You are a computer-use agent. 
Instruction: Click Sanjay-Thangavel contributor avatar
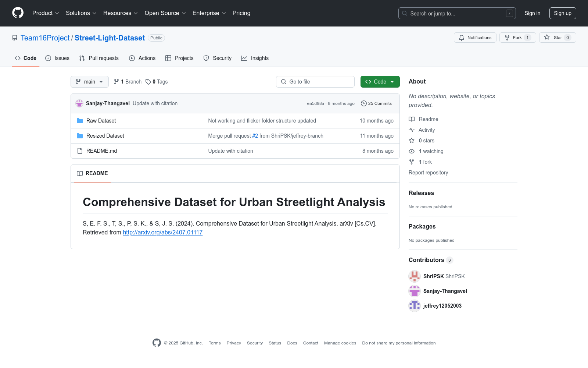pyautogui.click(x=415, y=291)
